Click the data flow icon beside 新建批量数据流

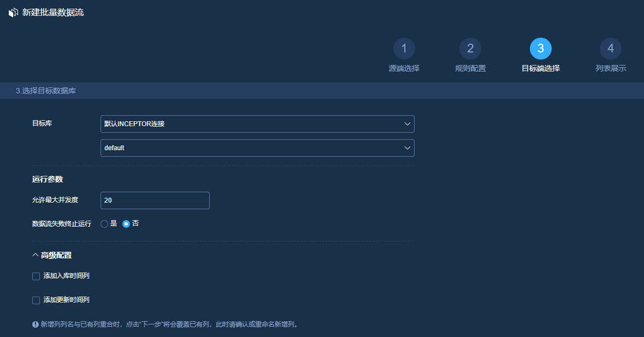12,12
